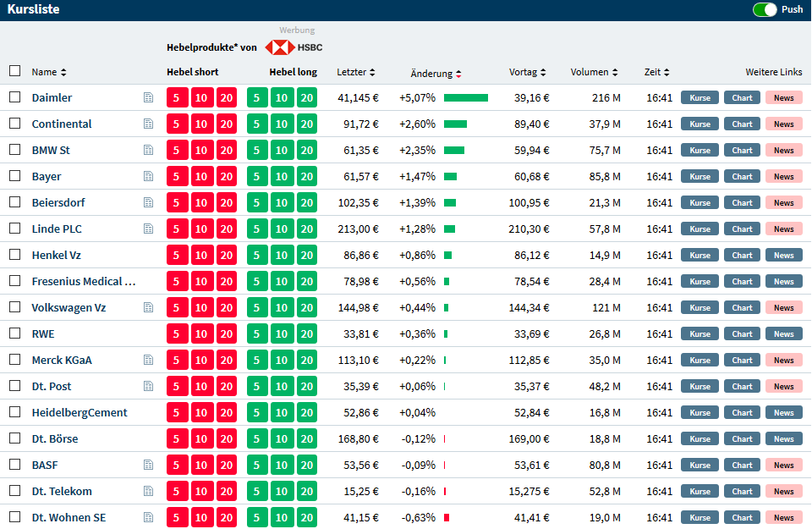Check the RWE row checkbox

coord(15,333)
